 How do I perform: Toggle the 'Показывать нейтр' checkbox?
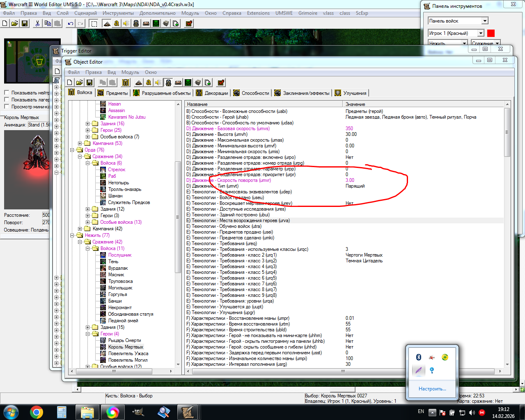(x=7, y=93)
